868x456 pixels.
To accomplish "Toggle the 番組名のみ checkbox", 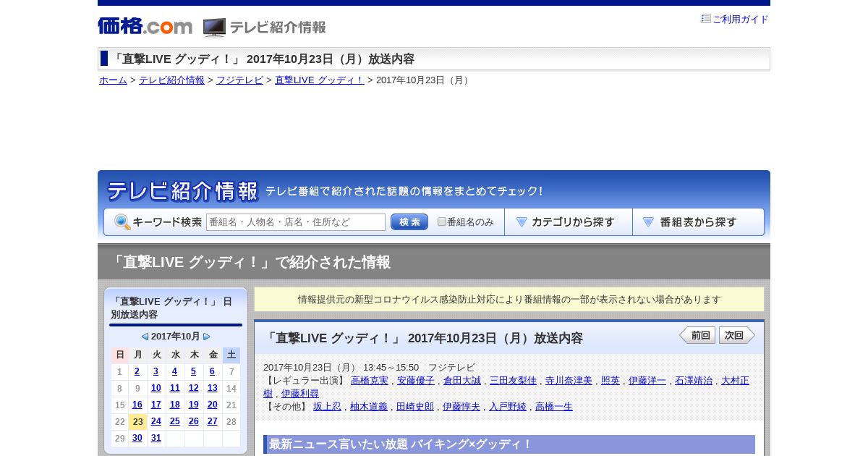I will 442,221.
